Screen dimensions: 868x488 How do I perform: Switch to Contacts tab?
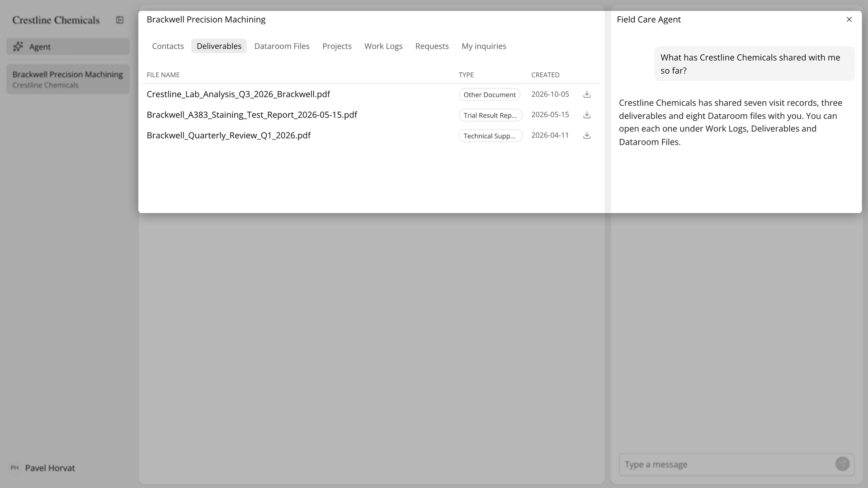click(168, 46)
